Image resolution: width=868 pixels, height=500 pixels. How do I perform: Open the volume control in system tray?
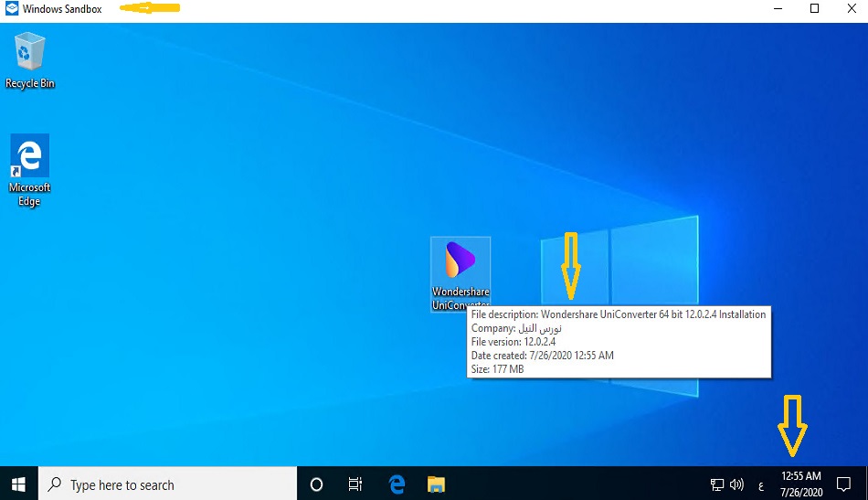736,484
